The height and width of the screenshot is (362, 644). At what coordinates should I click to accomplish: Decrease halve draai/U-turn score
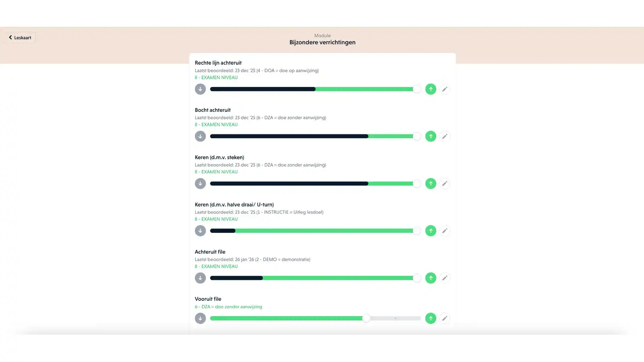pos(200,231)
